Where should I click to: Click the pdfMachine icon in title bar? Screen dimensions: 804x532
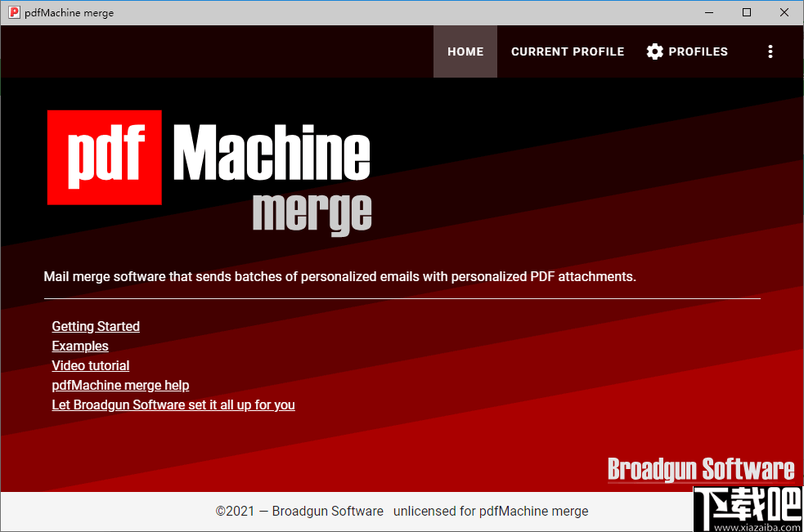(x=12, y=12)
